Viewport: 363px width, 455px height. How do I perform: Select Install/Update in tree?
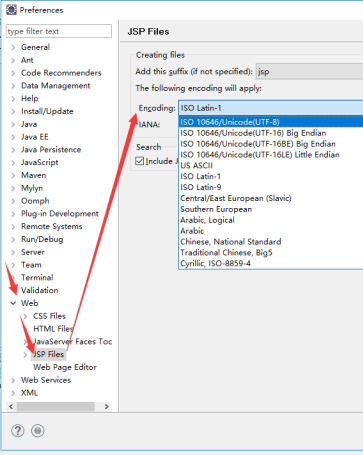coord(47,111)
